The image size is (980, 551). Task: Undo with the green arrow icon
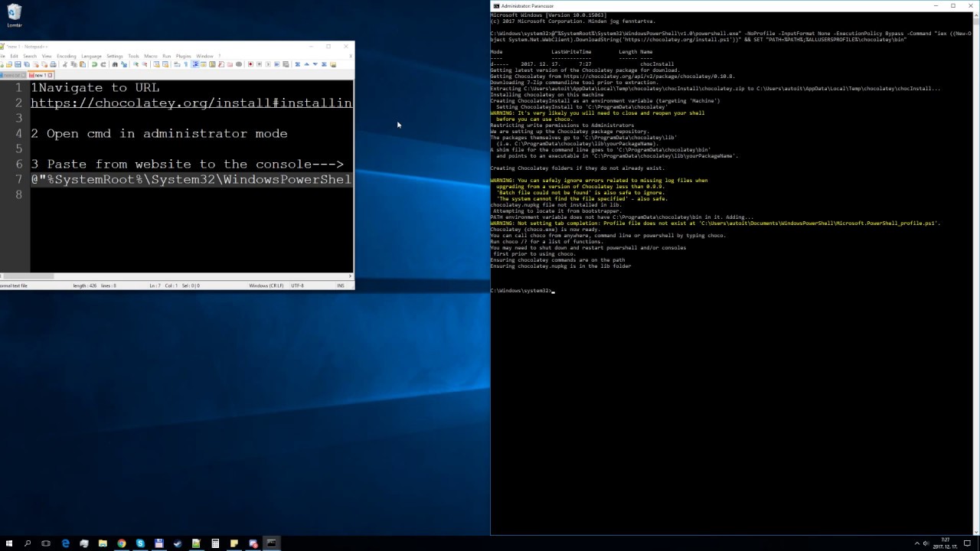tap(95, 64)
